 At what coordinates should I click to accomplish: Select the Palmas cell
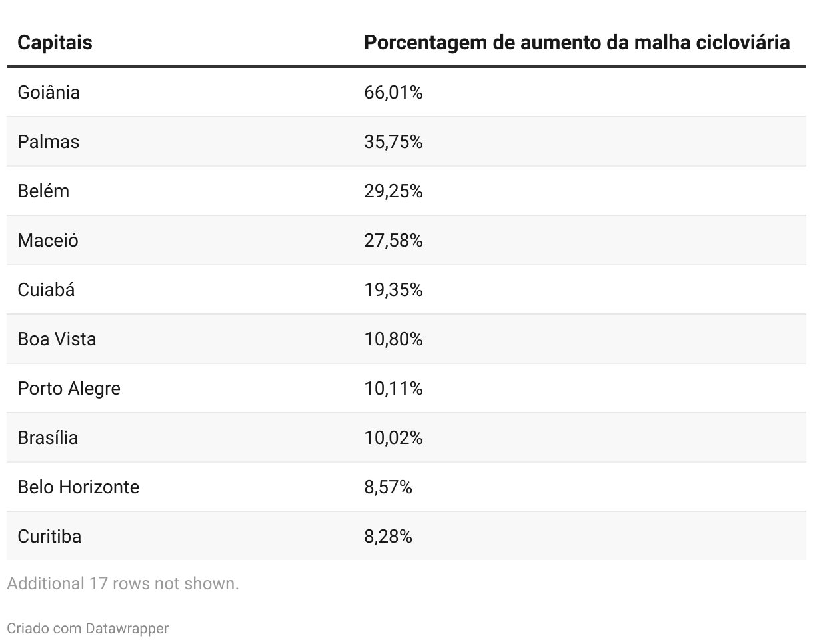pyautogui.click(x=49, y=141)
